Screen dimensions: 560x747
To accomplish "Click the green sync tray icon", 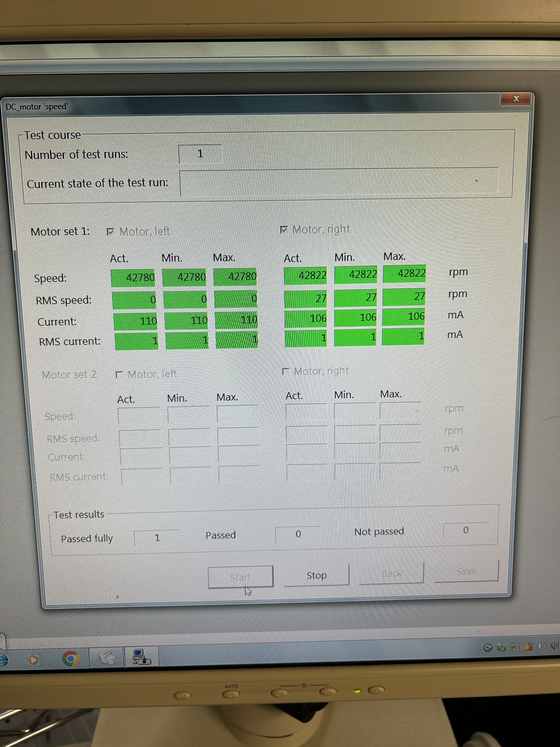I will 487,647.
